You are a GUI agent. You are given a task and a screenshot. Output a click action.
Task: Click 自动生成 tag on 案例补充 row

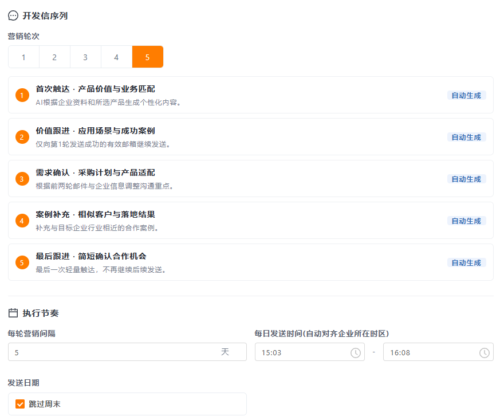pos(466,221)
